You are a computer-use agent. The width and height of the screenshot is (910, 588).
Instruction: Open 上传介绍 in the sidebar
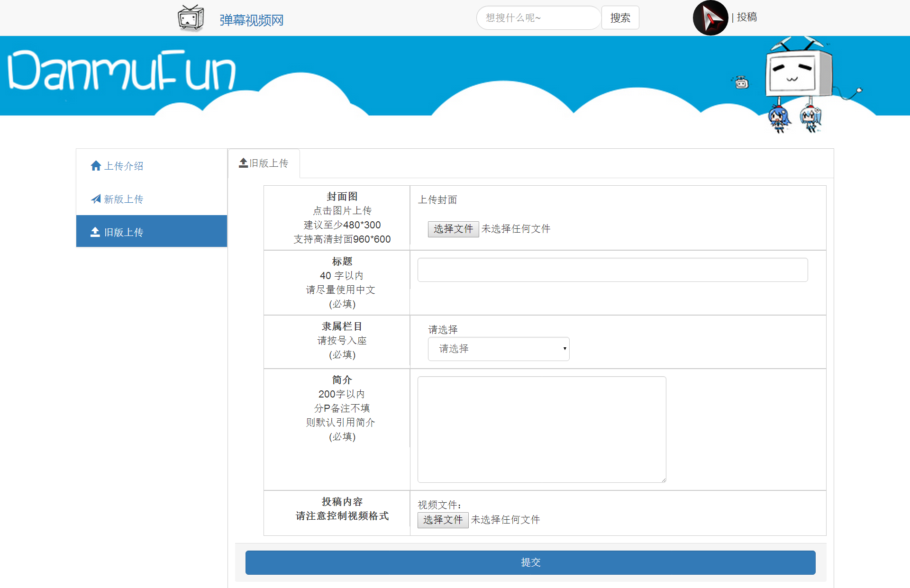123,166
